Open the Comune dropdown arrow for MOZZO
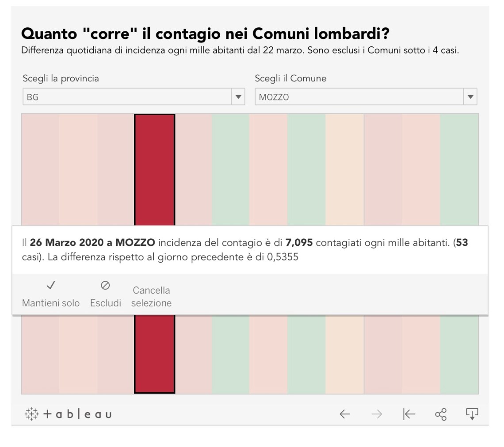The height and width of the screenshot is (447, 504). pyautogui.click(x=470, y=97)
